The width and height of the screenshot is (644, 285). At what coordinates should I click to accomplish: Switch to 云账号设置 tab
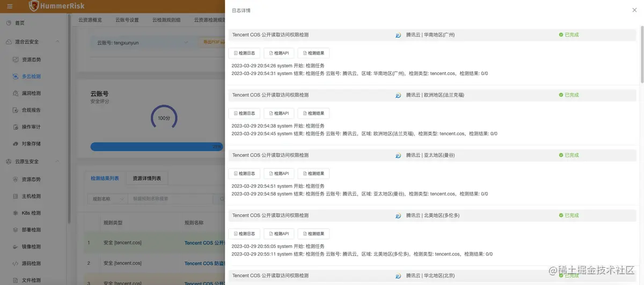click(127, 20)
